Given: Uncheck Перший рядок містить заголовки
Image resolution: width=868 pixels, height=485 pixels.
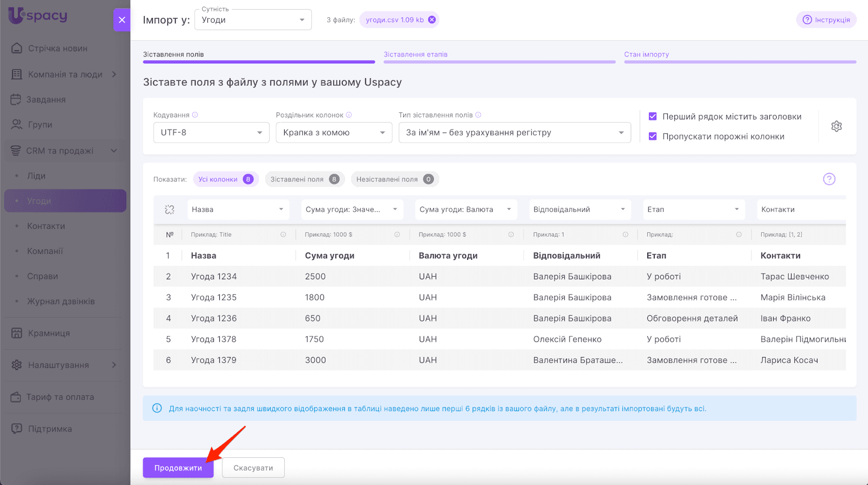Looking at the screenshot, I should [x=653, y=117].
